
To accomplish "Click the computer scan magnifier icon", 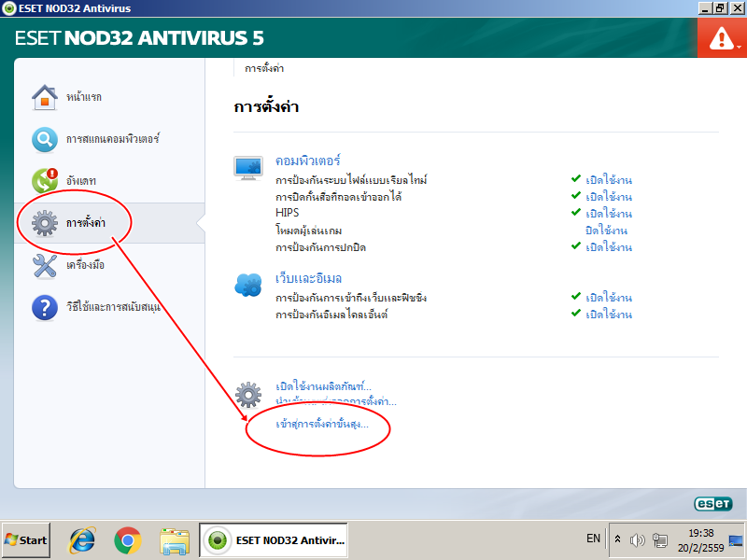I will coord(44,139).
